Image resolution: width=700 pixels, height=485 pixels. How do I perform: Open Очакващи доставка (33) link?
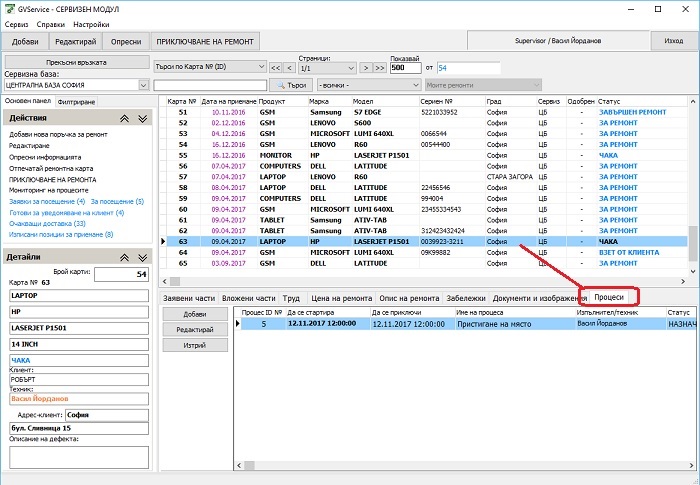click(x=47, y=224)
